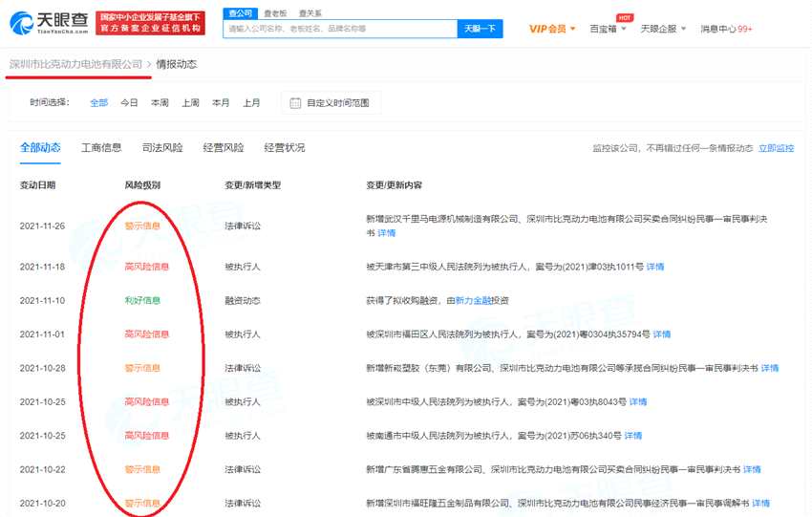The height and width of the screenshot is (517, 812).
Task: Switch to 司法风险 tab
Action: 162,147
